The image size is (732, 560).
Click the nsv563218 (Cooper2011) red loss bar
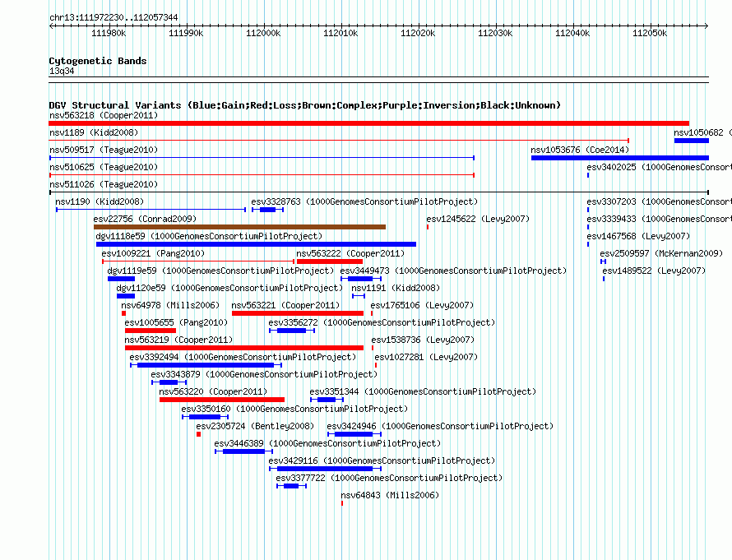pos(368,123)
